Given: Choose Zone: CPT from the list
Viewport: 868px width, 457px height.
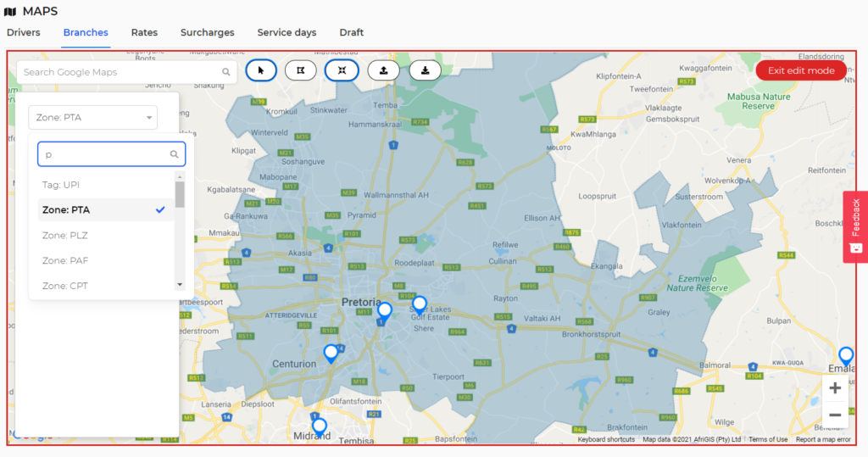Looking at the screenshot, I should (106, 286).
